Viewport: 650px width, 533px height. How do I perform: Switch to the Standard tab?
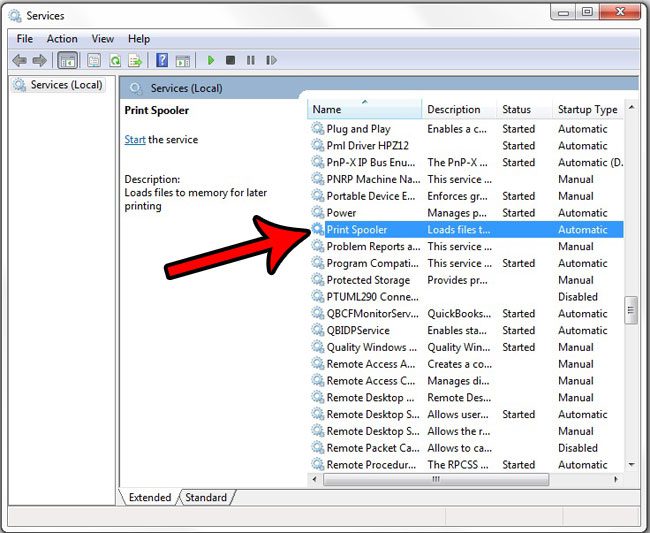point(206,497)
